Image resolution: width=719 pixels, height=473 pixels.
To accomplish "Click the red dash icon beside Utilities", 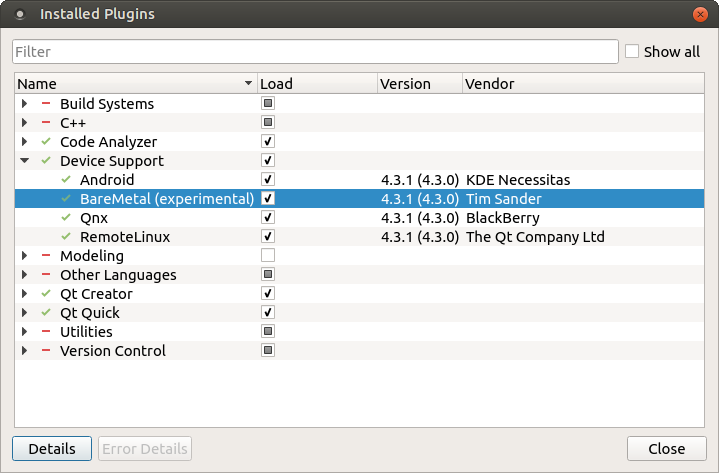I will pyautogui.click(x=46, y=332).
